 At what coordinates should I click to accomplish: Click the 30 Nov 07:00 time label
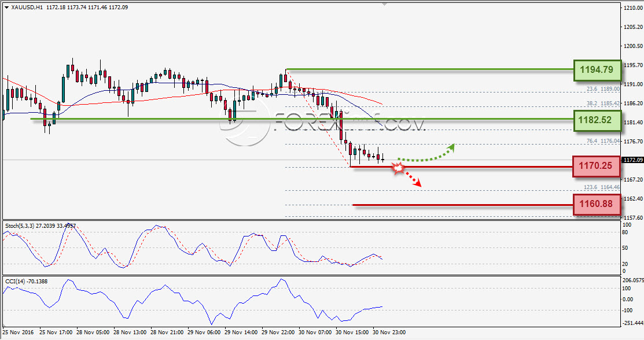click(315, 332)
